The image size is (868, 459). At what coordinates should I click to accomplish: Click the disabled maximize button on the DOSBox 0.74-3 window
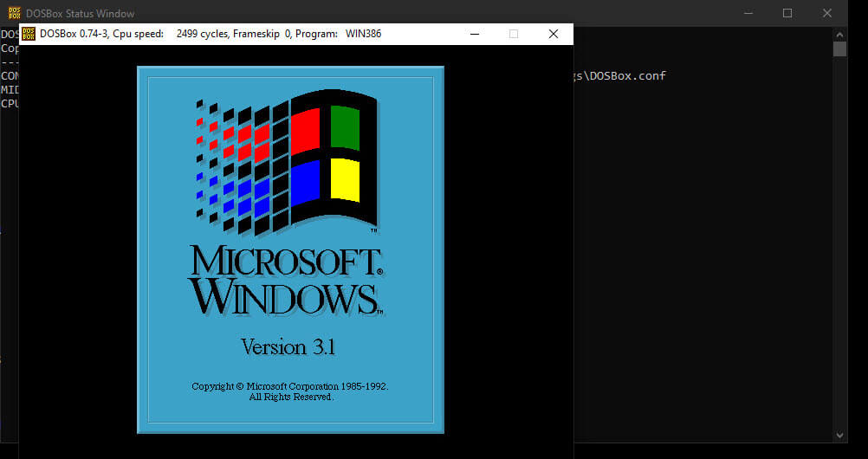tap(514, 34)
